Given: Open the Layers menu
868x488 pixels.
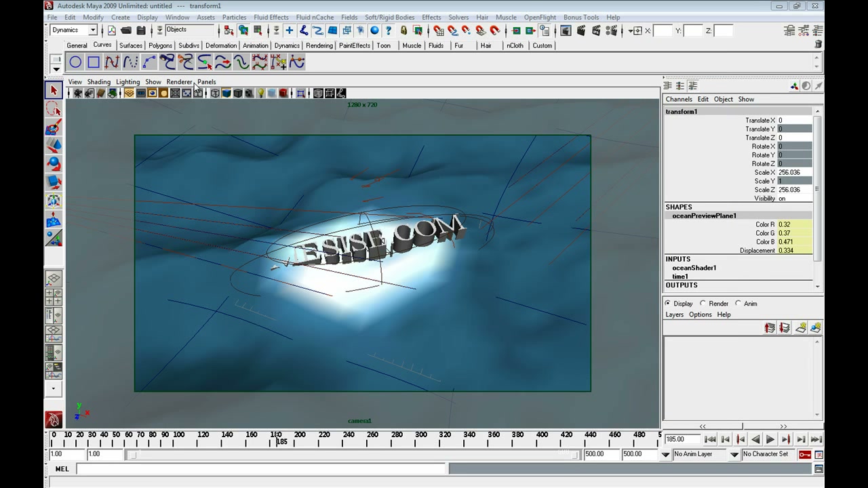Looking at the screenshot, I should pos(674,314).
